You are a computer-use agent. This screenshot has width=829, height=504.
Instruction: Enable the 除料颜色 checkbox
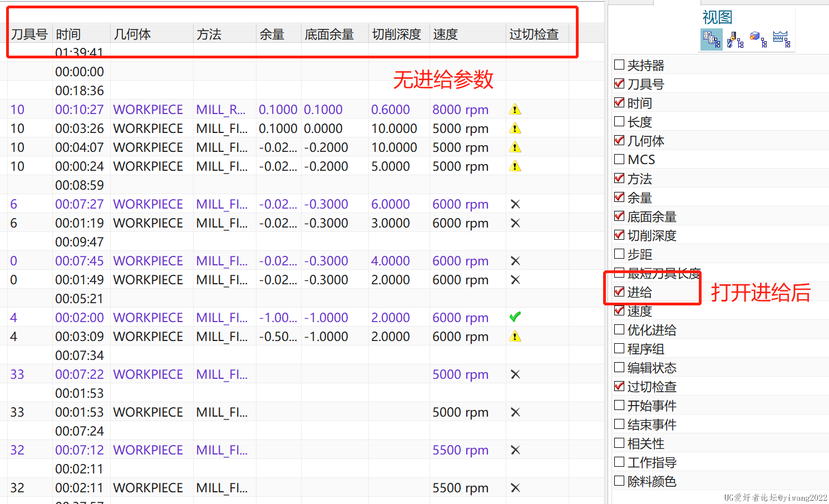[x=619, y=481]
